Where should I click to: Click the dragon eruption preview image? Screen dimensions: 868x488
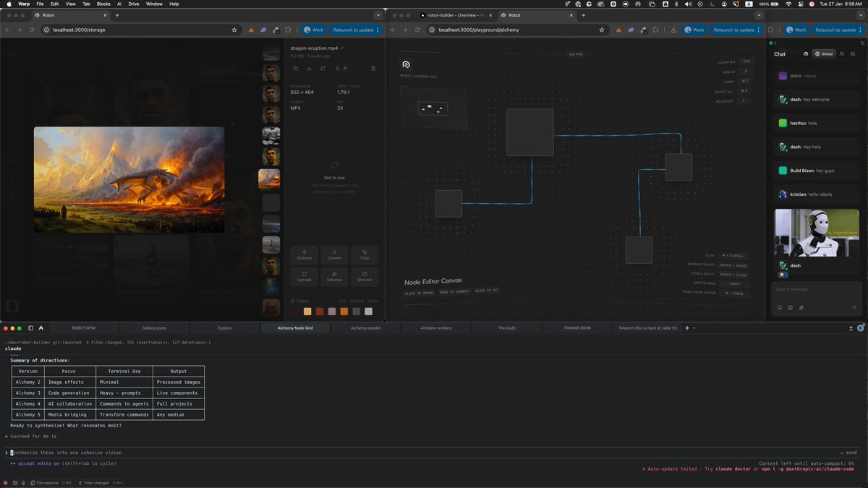pos(129,179)
